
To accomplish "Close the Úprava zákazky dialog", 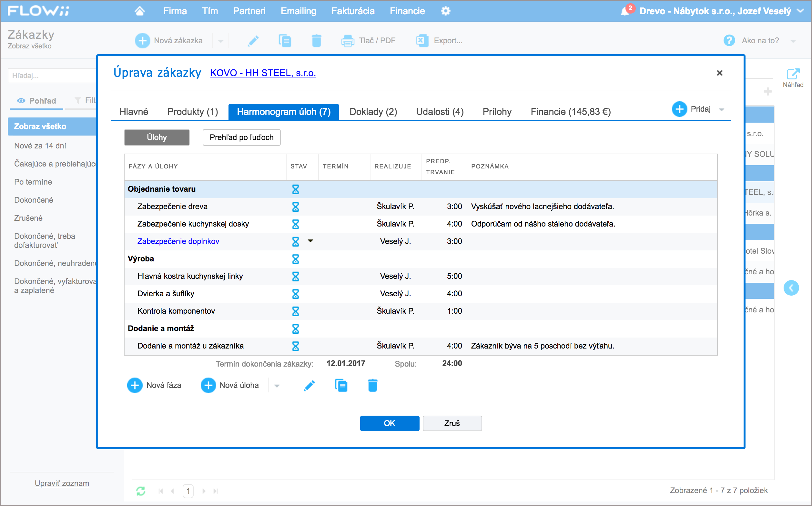I will [x=720, y=73].
